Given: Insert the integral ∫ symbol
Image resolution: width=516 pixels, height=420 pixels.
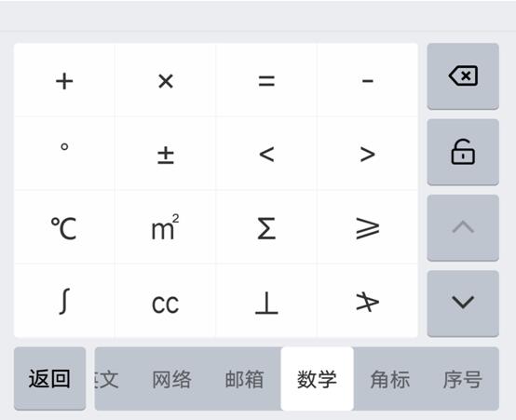Looking at the screenshot, I should coord(64,301).
